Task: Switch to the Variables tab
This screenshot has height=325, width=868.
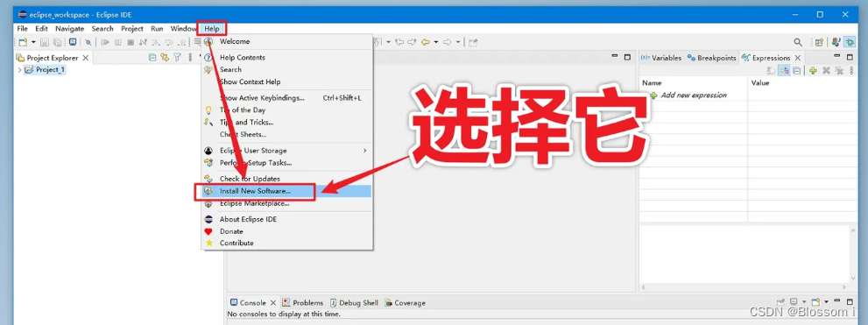Action: point(661,58)
